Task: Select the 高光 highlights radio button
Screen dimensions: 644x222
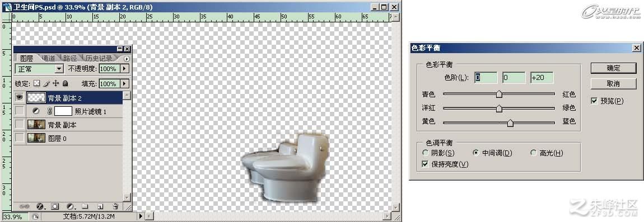Action: pyautogui.click(x=534, y=153)
